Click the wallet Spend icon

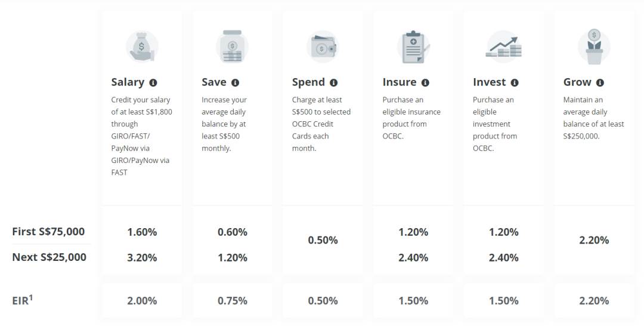point(323,47)
